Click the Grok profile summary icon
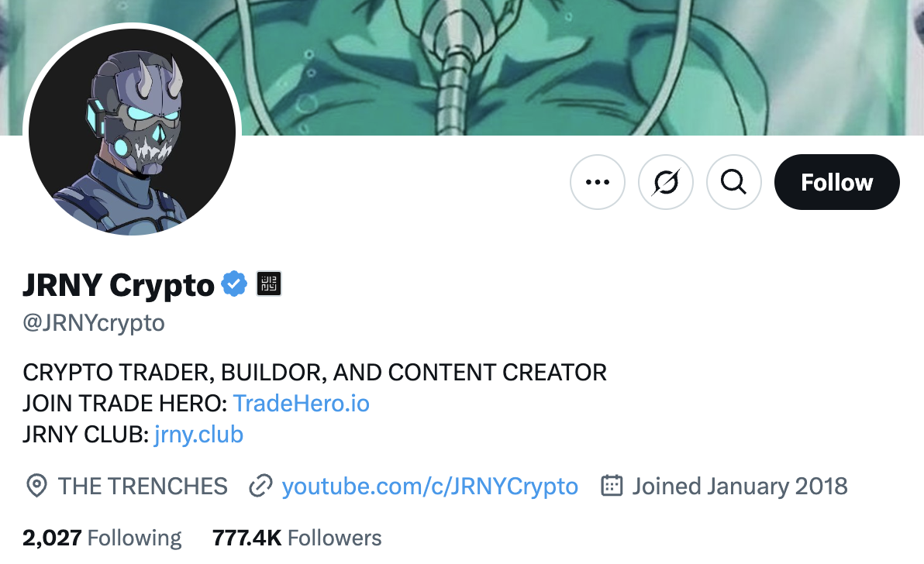924x564 pixels. point(665,182)
